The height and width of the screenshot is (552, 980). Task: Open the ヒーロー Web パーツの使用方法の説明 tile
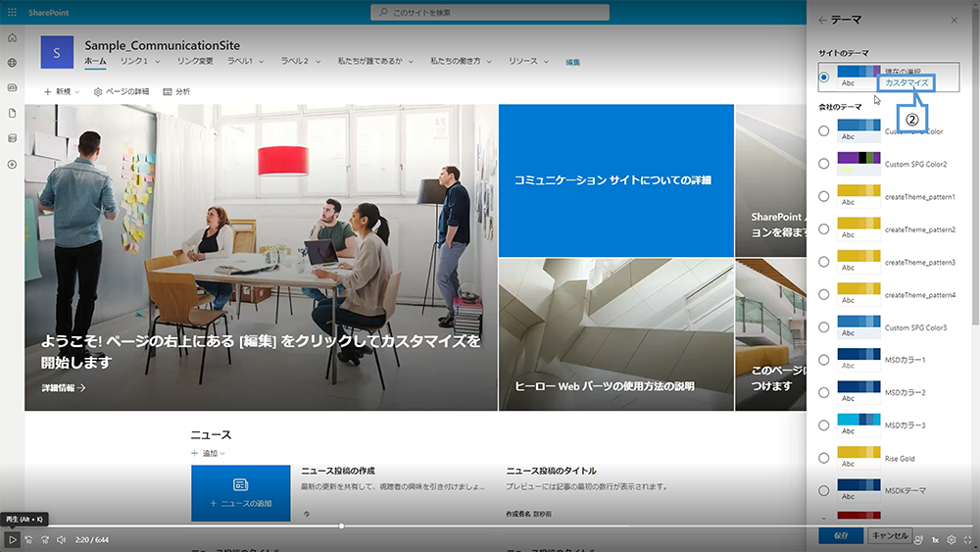[616, 334]
